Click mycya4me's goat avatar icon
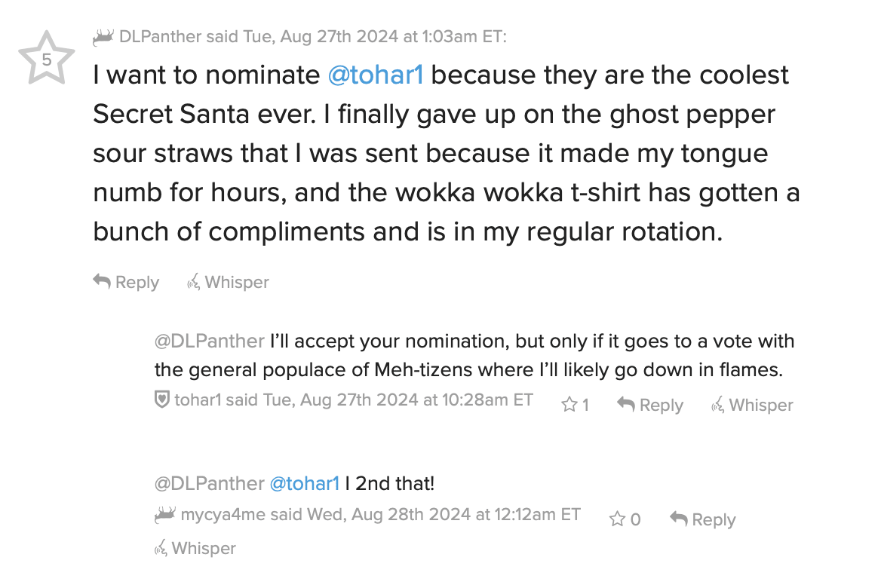881x588 pixels. tap(165, 514)
